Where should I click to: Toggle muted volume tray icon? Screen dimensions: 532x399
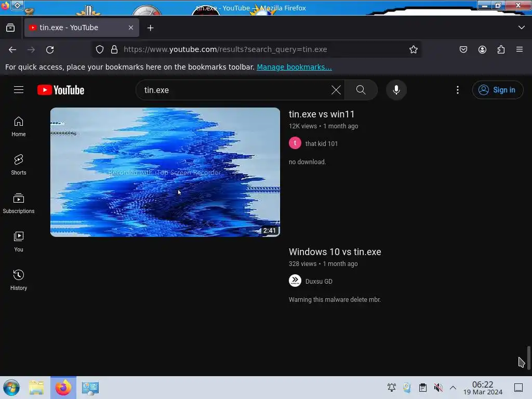click(438, 388)
